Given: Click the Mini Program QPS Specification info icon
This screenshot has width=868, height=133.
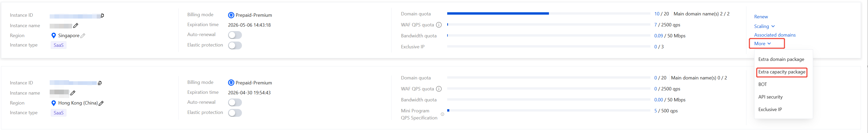Looking at the screenshot, I should point(442,114).
